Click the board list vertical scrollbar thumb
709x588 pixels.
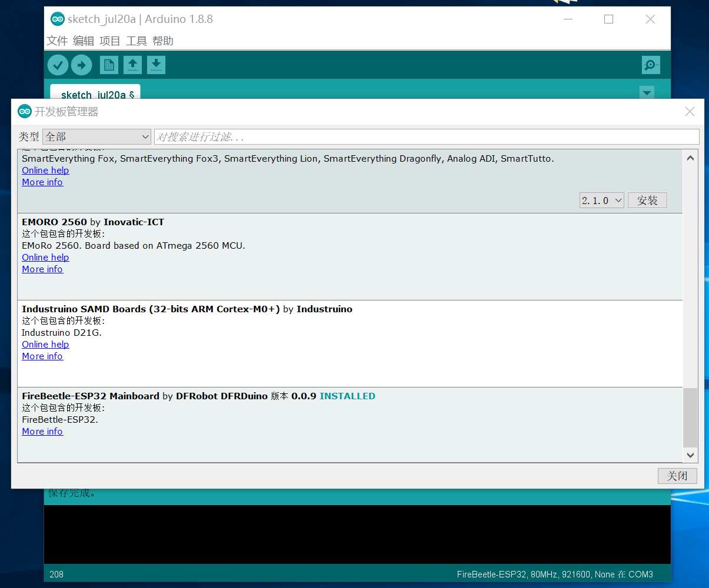[x=690, y=417]
